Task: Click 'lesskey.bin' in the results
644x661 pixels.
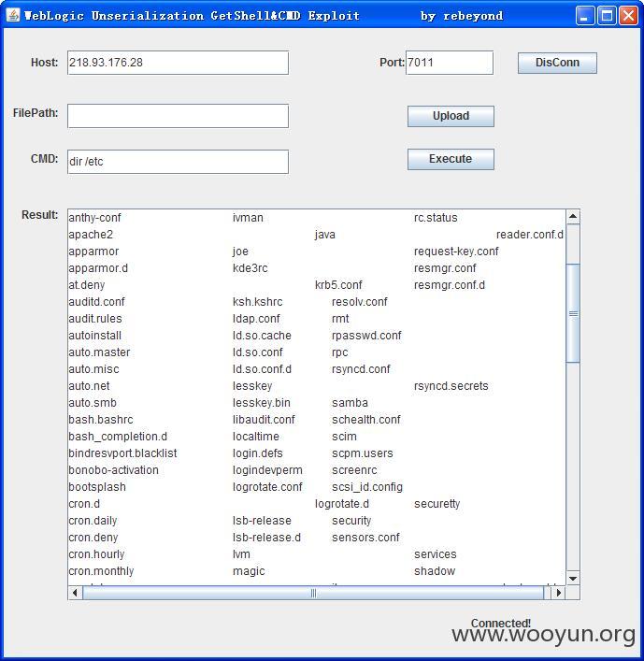Action: click(x=262, y=403)
